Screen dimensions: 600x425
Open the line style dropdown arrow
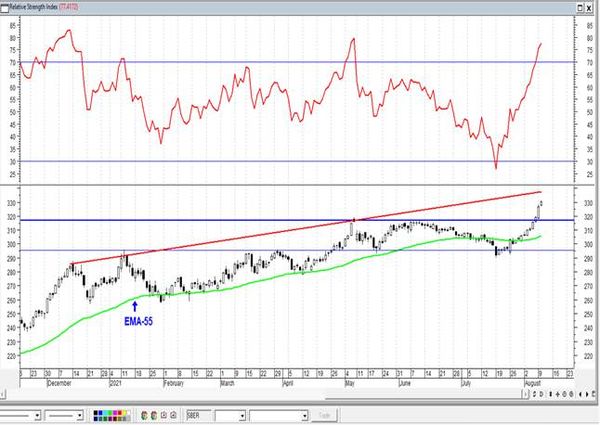click(x=38, y=415)
